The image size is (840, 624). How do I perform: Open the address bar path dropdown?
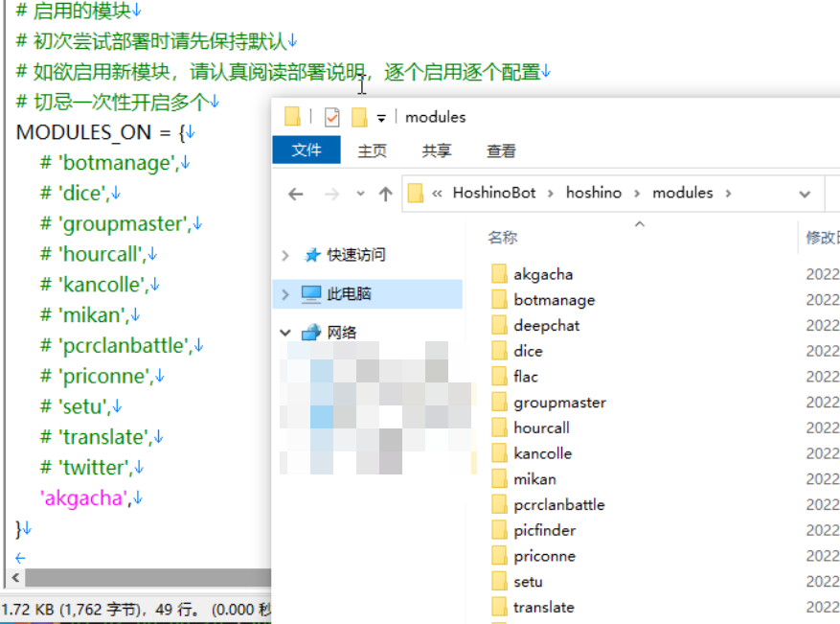click(x=804, y=192)
